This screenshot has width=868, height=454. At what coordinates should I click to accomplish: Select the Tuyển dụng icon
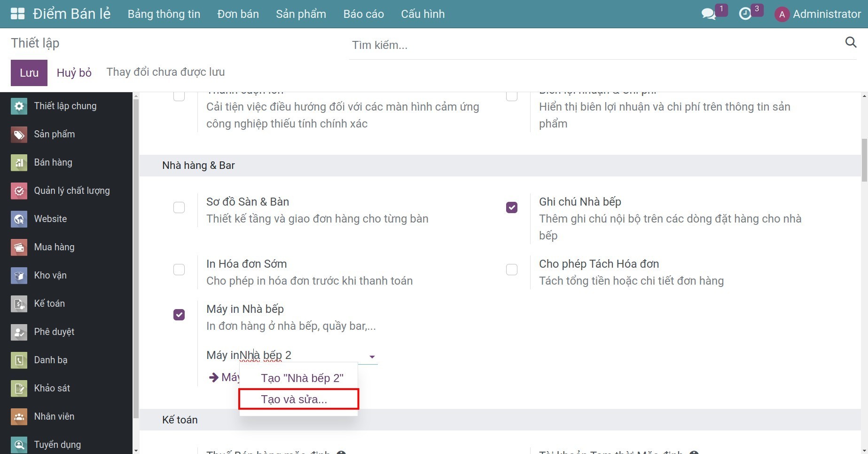[x=19, y=445]
